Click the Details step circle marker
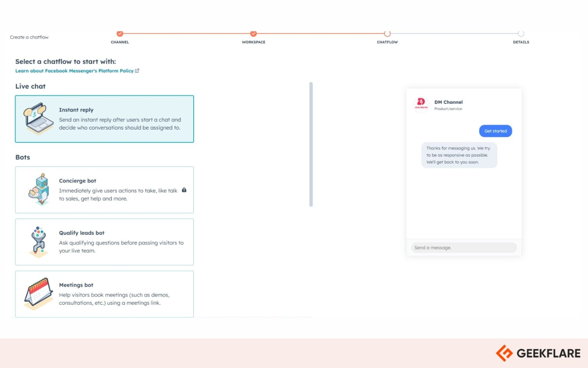Screen dimensions: 588x368 coord(521,34)
